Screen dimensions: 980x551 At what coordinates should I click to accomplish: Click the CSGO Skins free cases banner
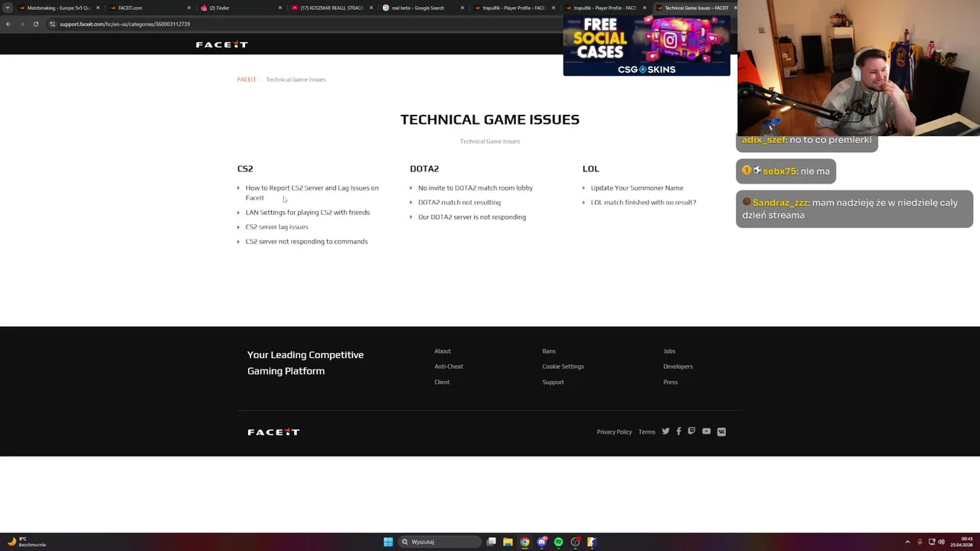[646, 45]
